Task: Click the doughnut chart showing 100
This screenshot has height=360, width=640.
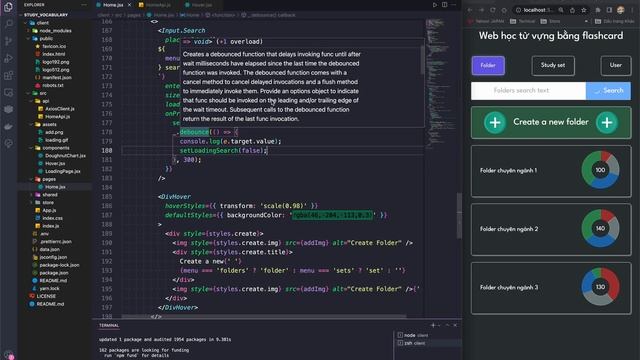Action: (600, 170)
